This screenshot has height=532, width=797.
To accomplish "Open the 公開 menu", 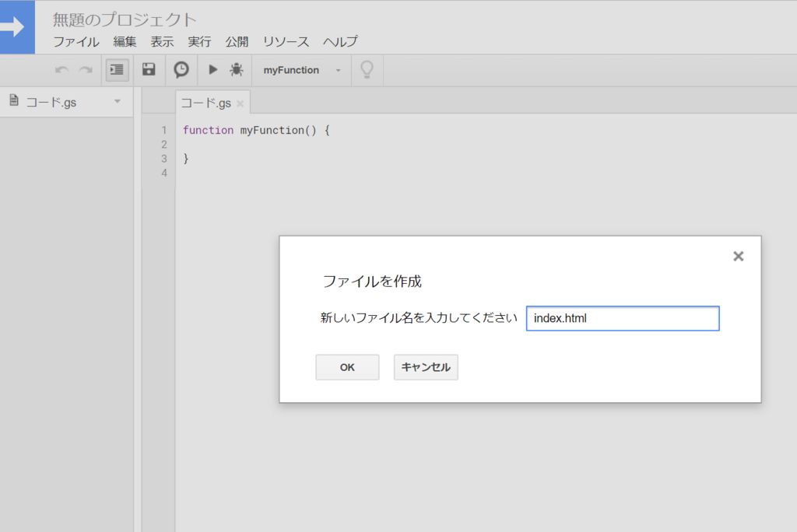I will tap(237, 42).
